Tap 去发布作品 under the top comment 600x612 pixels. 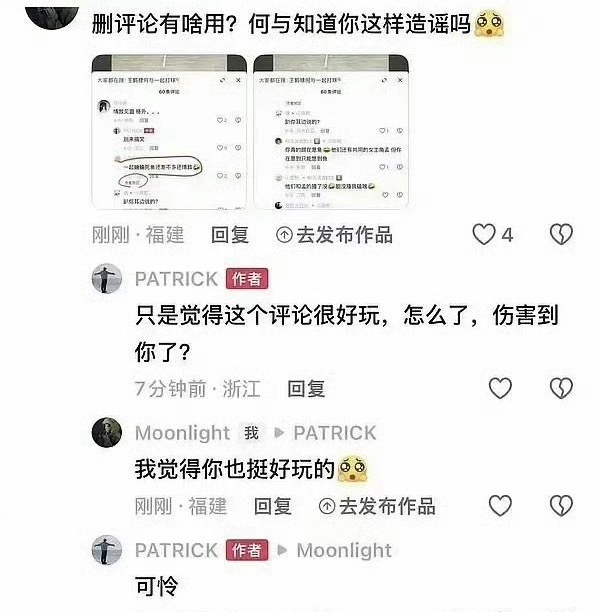(x=334, y=235)
